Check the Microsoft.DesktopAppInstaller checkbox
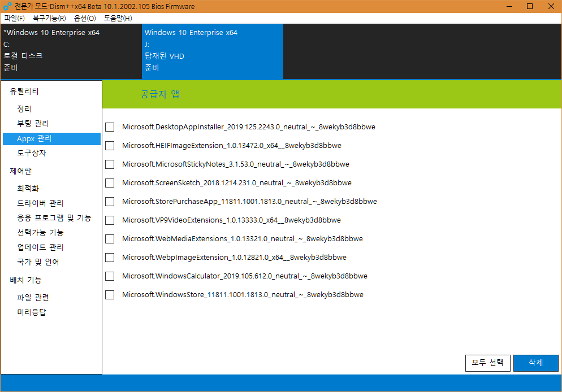Screen dimensions: 562x392 [x=110, y=127]
